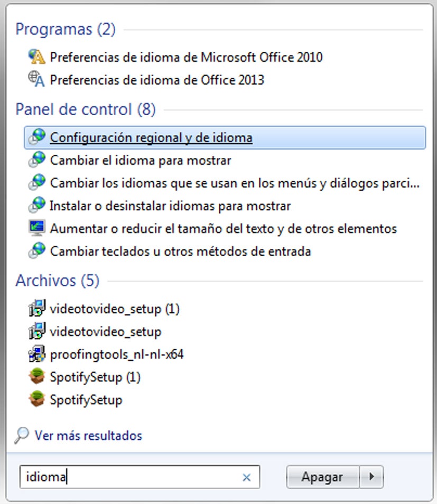Viewport: 437px width, 504px height.
Task: Click the monitor icon for text size setting
Action: coord(37,228)
